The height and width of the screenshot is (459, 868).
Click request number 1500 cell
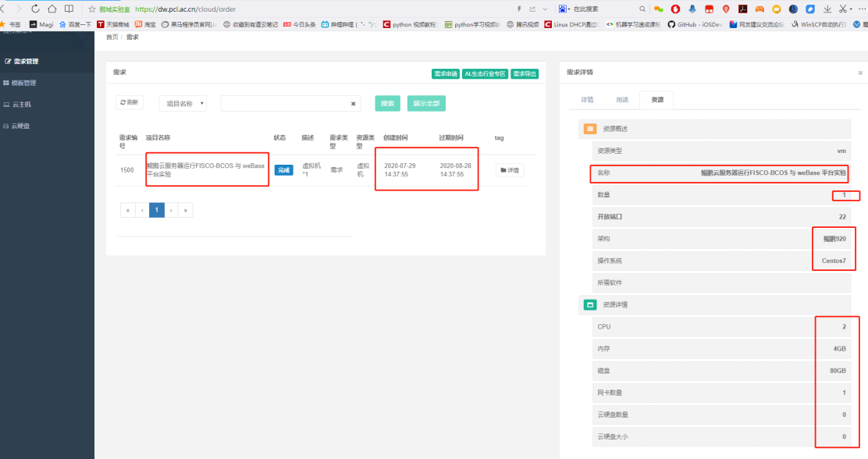pyautogui.click(x=126, y=170)
